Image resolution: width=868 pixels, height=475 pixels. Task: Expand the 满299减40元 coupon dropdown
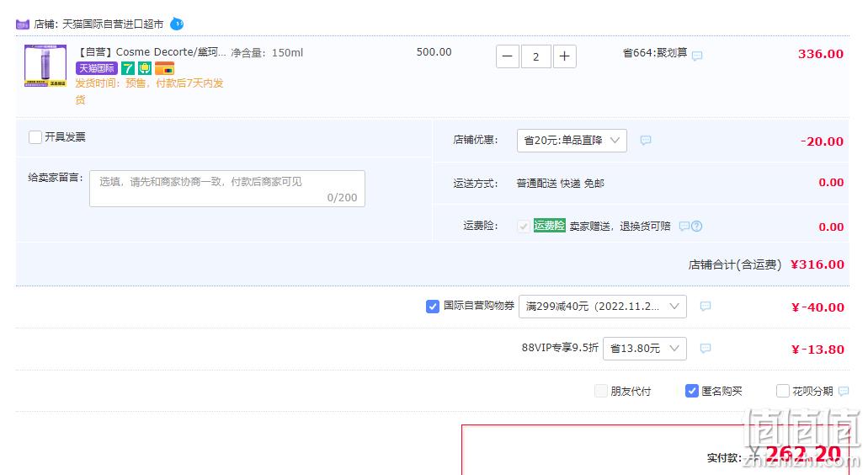click(602, 307)
